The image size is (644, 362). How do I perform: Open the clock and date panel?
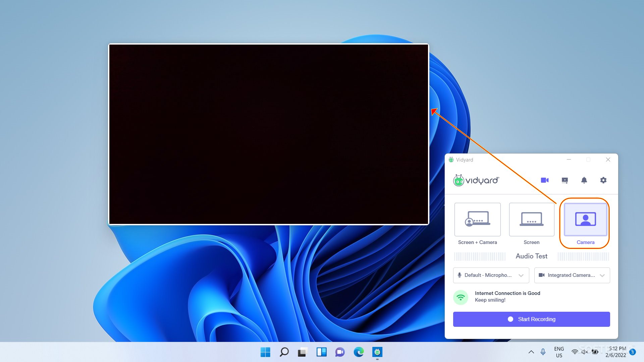[x=615, y=352]
